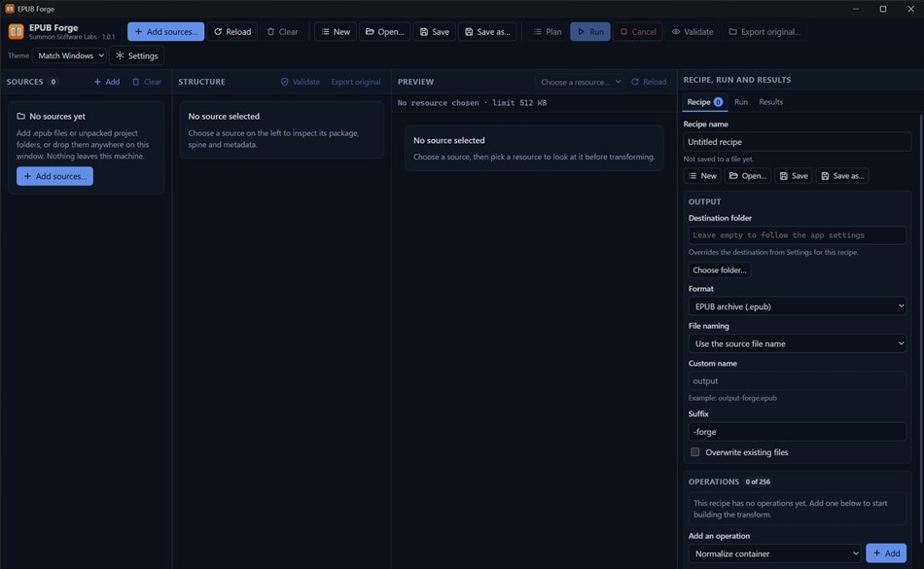Click Add sources inside the empty Sources card
This screenshot has width=924, height=569.
coord(54,176)
